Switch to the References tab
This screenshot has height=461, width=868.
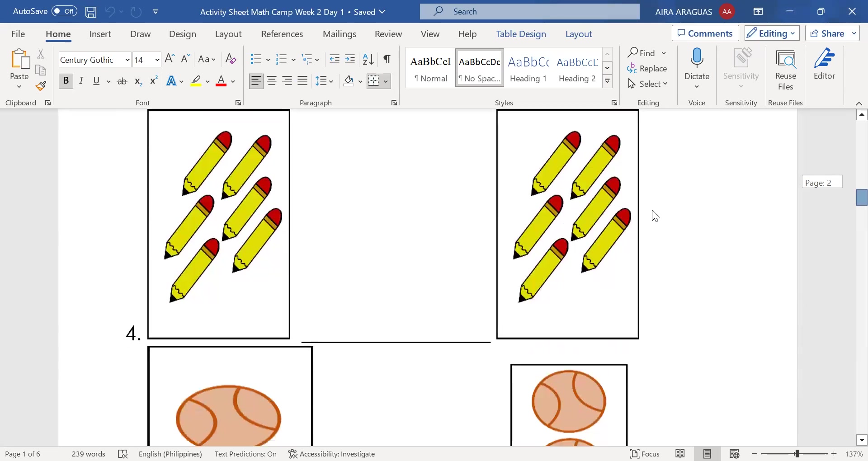pyautogui.click(x=282, y=34)
